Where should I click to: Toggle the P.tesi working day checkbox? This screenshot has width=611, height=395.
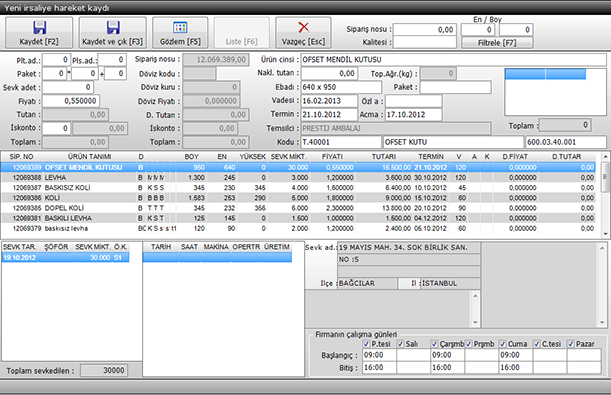point(366,344)
